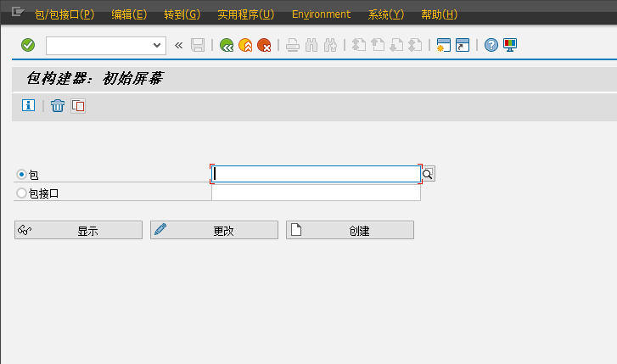Click the Customize Local Layout monitor icon
Screen dimensions: 617x364
(x=510, y=45)
